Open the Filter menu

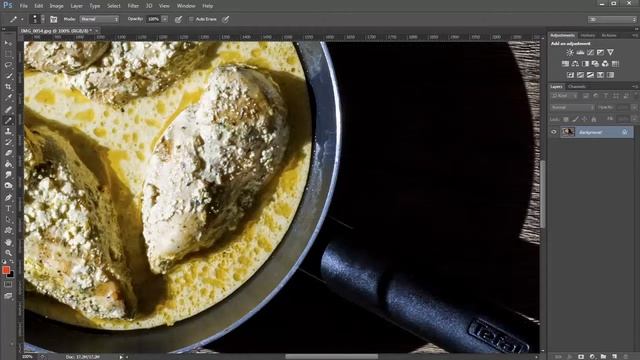(133, 6)
